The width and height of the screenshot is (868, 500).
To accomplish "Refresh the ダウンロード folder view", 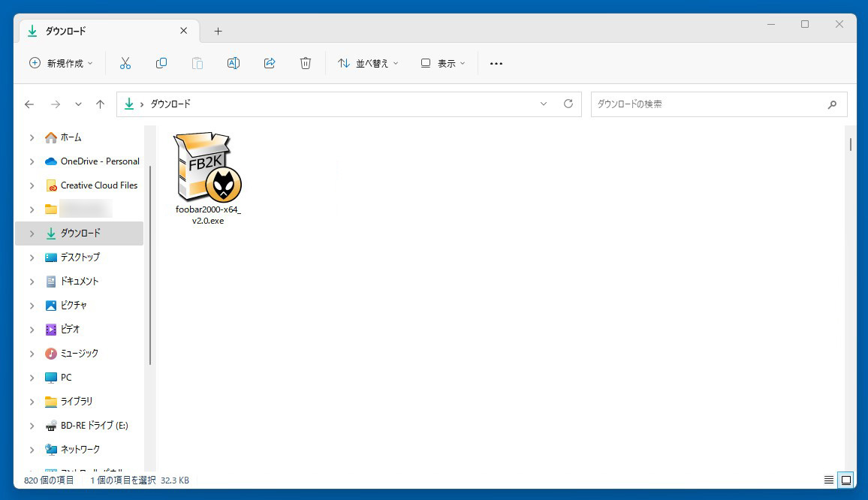I will [x=568, y=104].
